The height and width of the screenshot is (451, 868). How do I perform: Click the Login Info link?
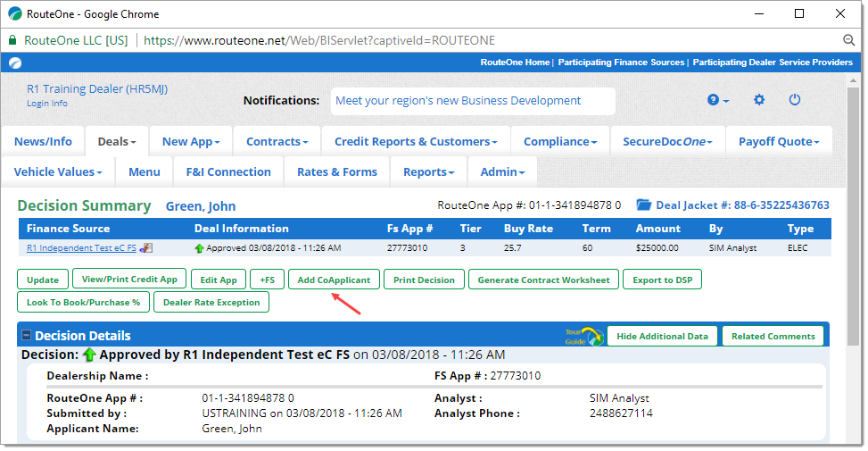point(47,103)
